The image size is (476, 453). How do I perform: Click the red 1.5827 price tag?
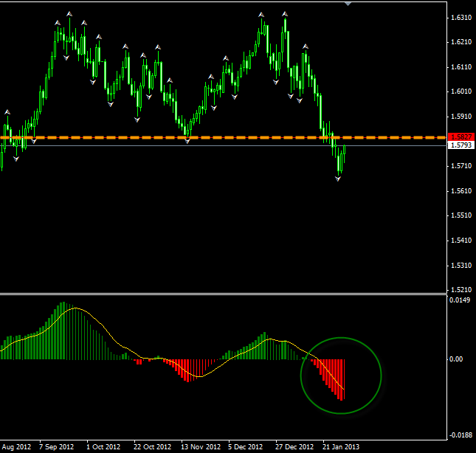click(461, 136)
